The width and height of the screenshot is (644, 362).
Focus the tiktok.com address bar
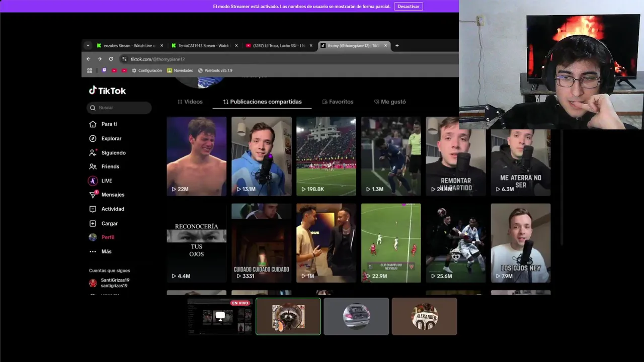point(289,59)
